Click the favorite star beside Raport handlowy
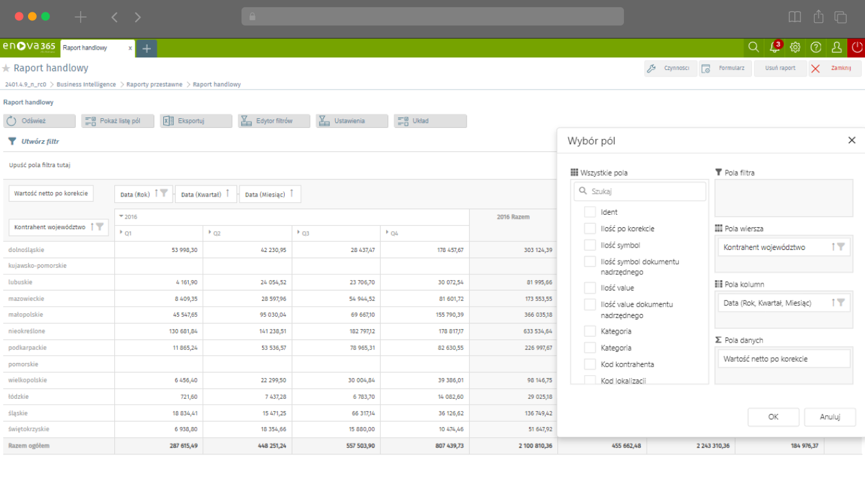The image size is (865, 504). (7, 69)
